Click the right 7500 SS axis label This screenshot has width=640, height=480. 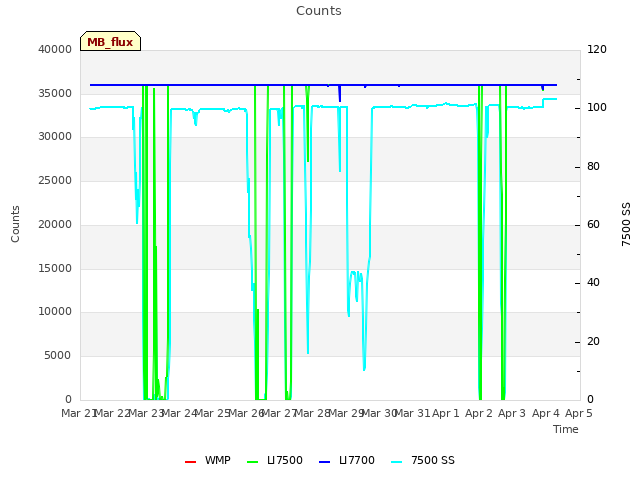626,224
